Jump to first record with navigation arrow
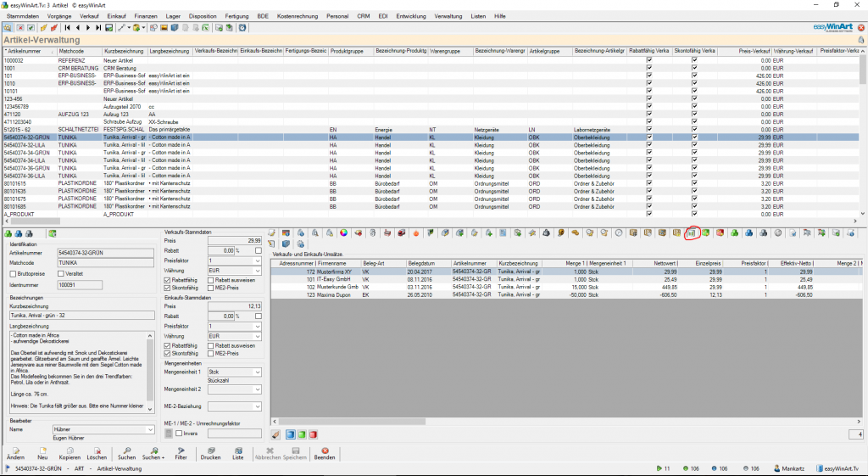868x476 pixels. coord(67,28)
